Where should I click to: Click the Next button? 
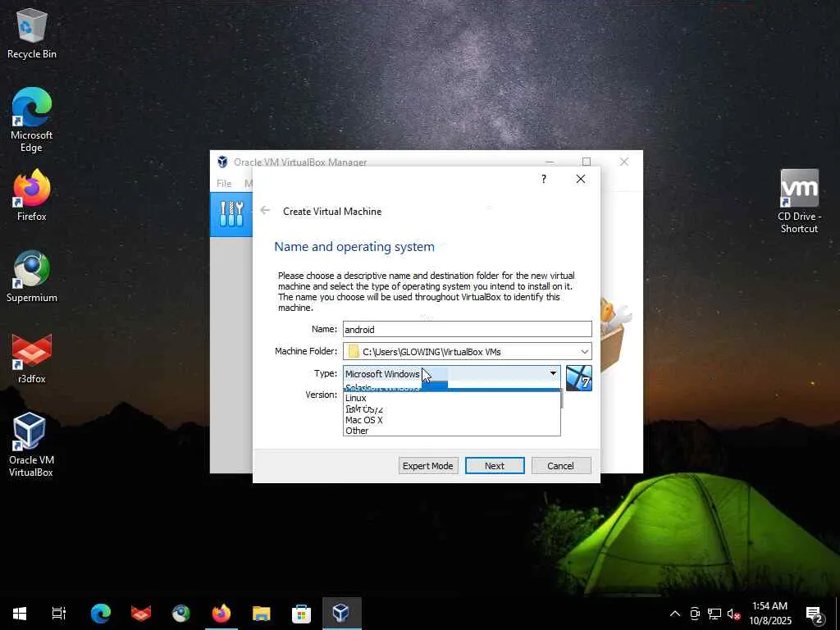pyautogui.click(x=495, y=466)
